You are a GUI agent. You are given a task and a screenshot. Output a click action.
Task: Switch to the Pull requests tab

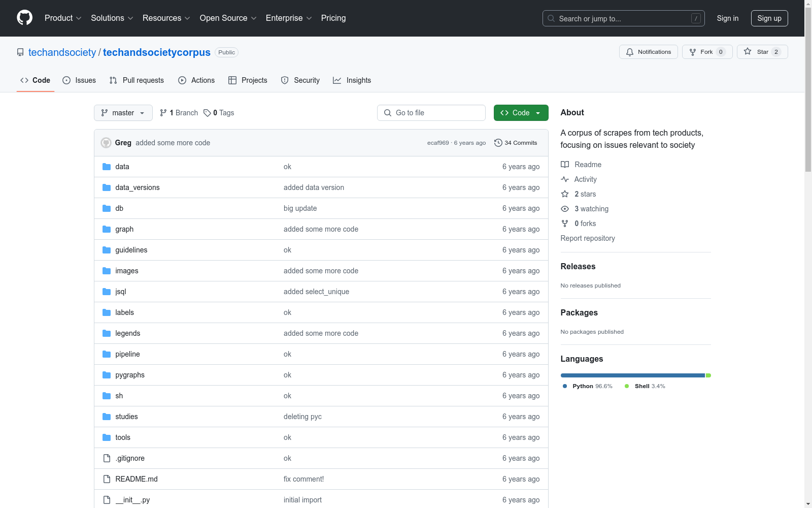click(x=137, y=80)
